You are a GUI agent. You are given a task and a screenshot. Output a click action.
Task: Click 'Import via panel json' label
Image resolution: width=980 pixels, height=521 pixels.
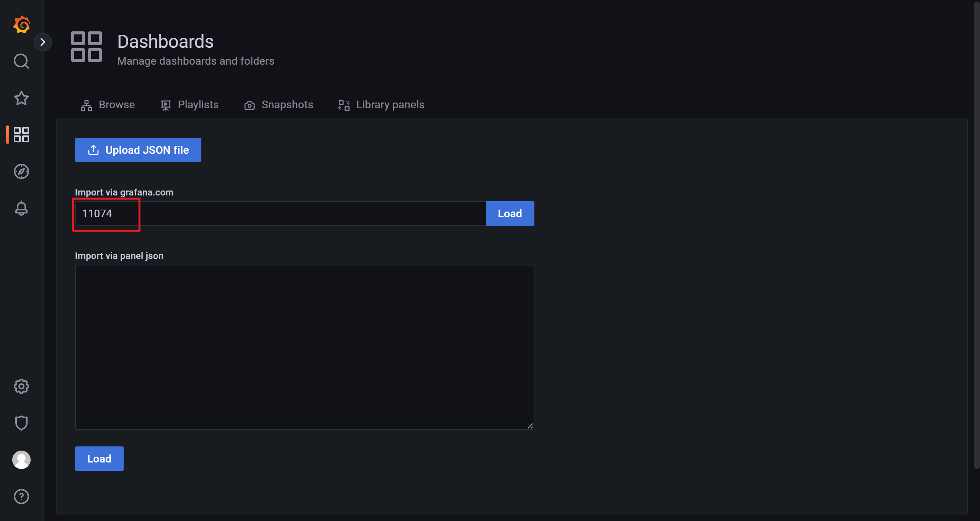pos(119,256)
